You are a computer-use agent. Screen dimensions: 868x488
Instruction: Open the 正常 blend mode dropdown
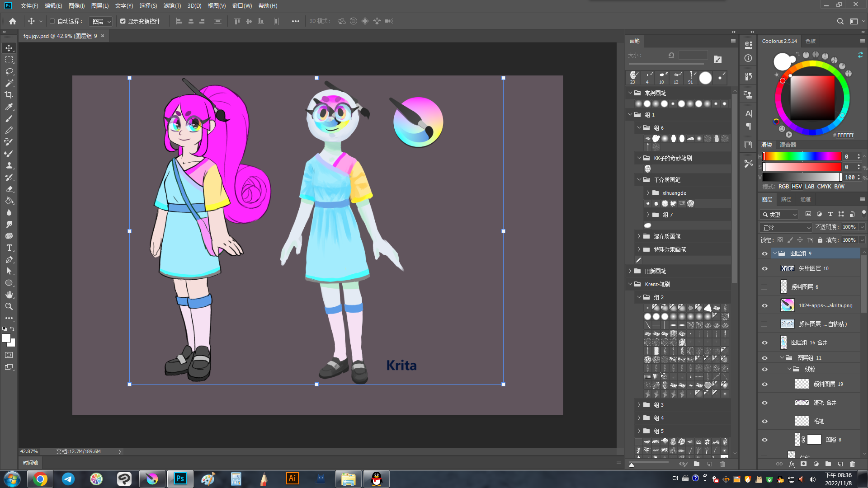pyautogui.click(x=786, y=227)
